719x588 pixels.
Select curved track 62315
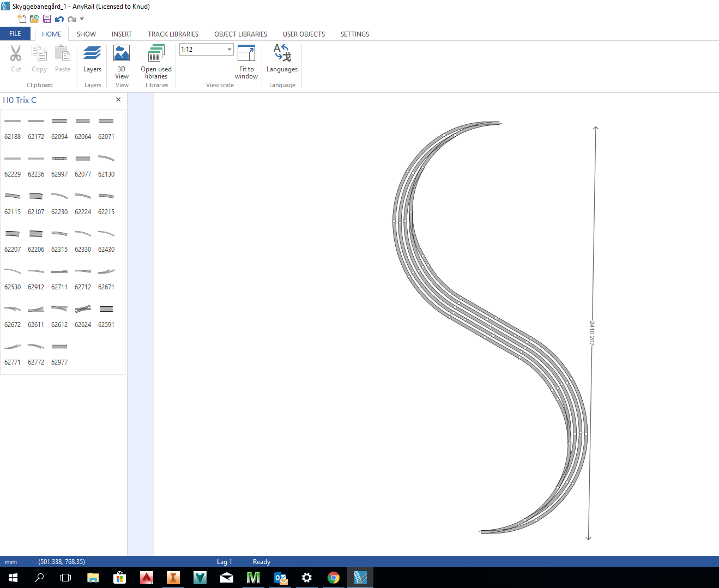(x=59, y=240)
